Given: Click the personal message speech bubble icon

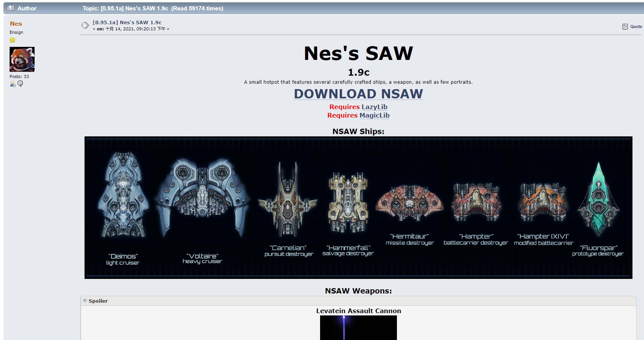Looking at the screenshot, I should 20,84.
